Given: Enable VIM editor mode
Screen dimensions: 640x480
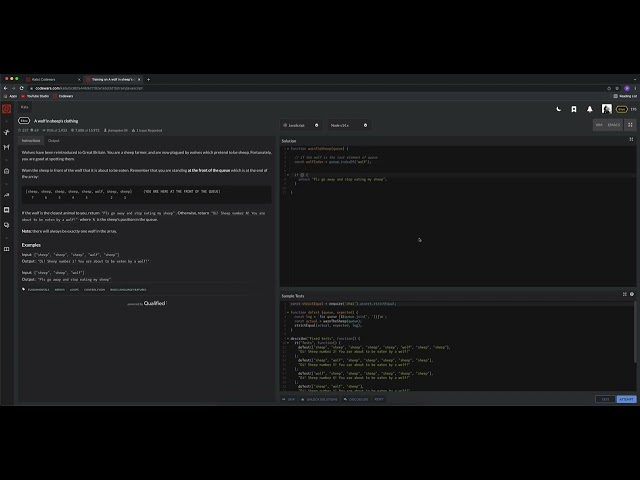Looking at the screenshot, I should coord(599,125).
